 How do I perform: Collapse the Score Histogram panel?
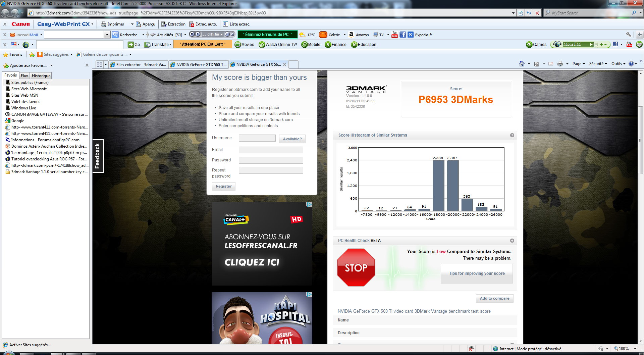pos(512,135)
